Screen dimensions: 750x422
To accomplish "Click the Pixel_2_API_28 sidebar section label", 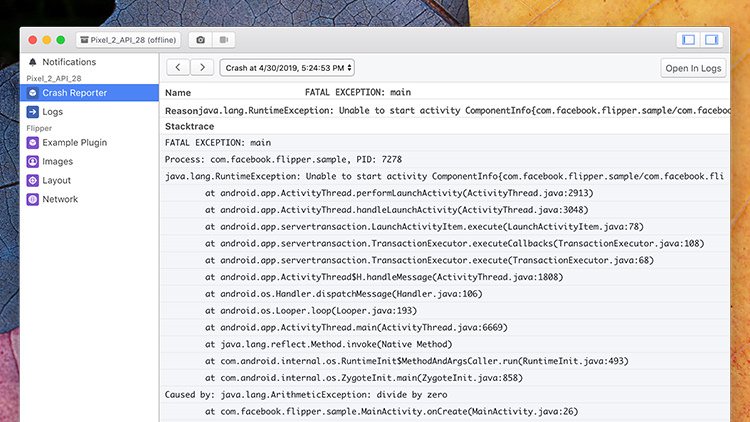I will 54,78.
